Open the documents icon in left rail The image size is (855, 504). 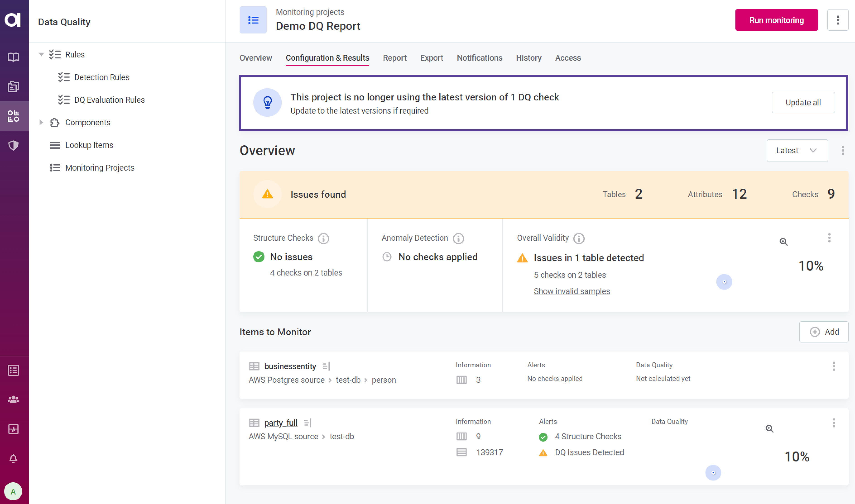13,87
